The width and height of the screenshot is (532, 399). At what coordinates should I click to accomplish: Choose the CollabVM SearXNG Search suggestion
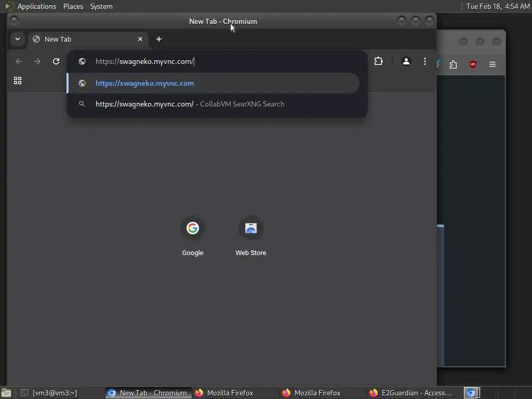click(x=214, y=104)
